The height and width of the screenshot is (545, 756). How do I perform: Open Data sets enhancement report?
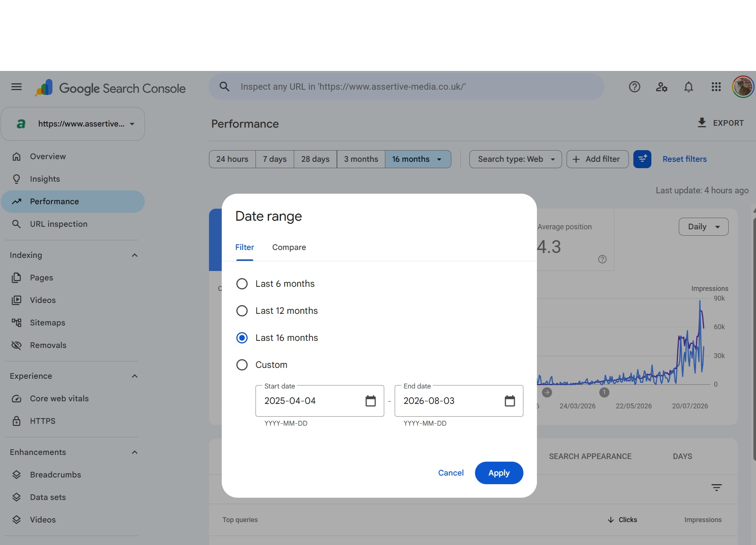pos(73,497)
